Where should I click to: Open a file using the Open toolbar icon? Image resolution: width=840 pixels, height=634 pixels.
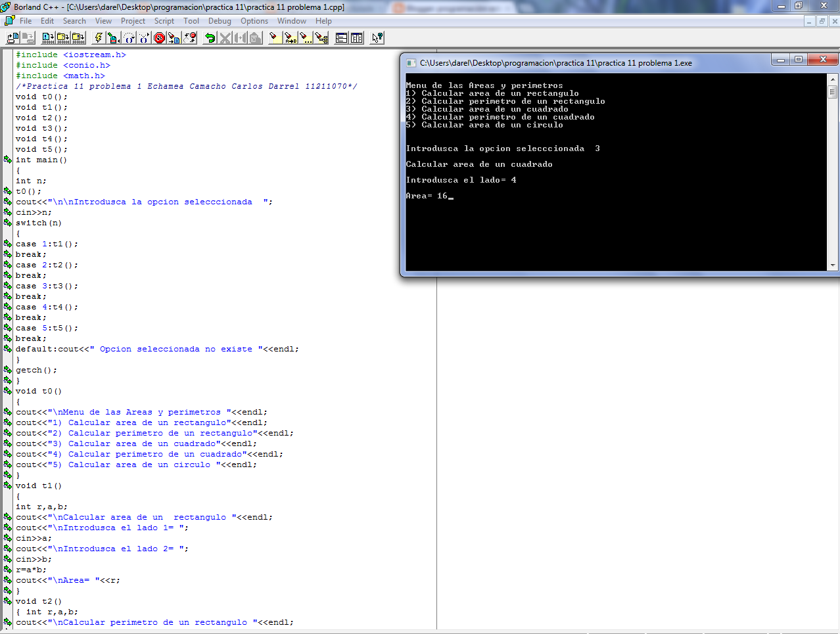(12, 38)
